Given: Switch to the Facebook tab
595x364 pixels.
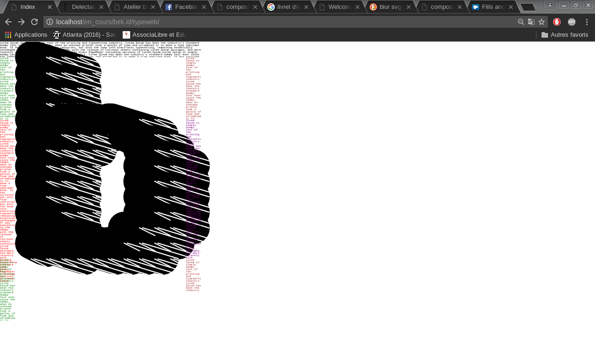Looking at the screenshot, I should coord(186,7).
